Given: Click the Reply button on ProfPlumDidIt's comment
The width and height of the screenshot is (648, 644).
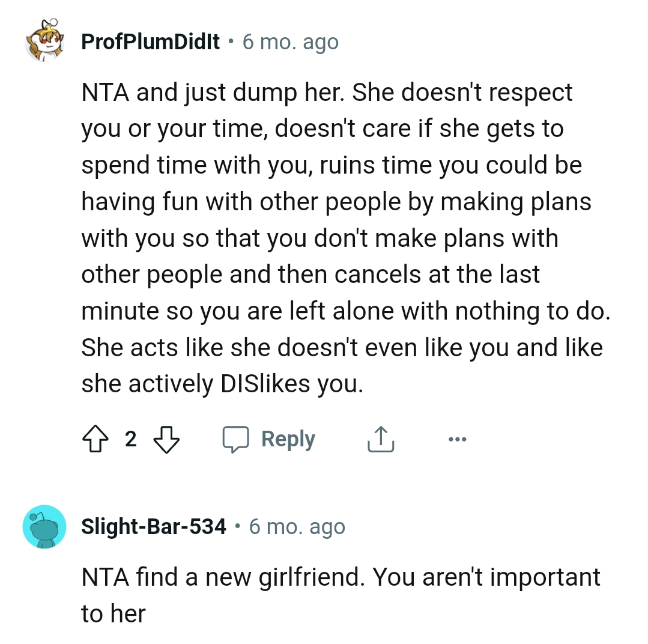Looking at the screenshot, I should click(288, 439).
